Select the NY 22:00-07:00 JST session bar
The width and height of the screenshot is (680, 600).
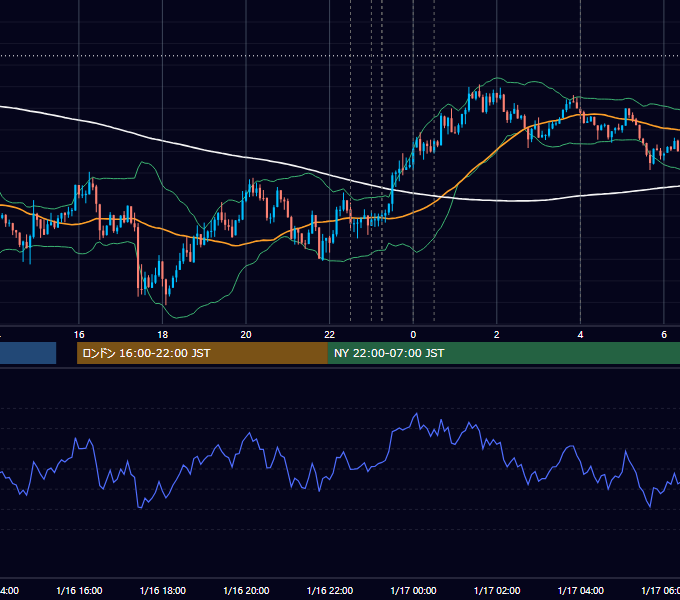(x=503, y=353)
